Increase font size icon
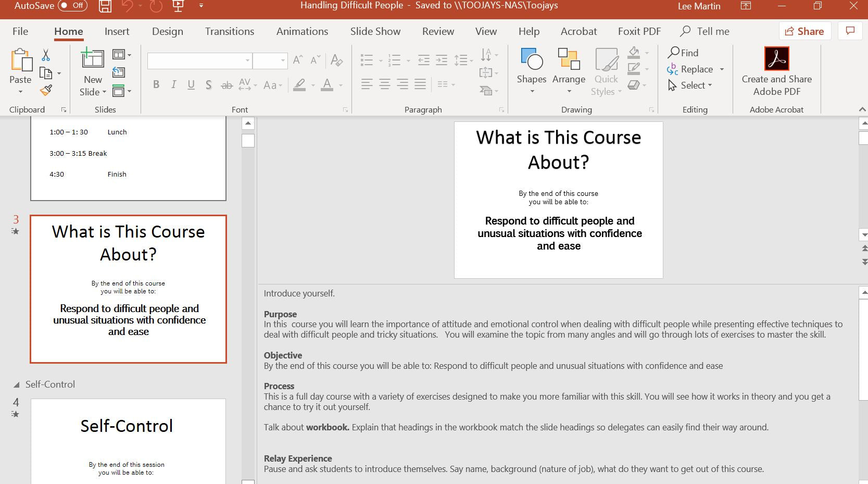 click(x=298, y=60)
